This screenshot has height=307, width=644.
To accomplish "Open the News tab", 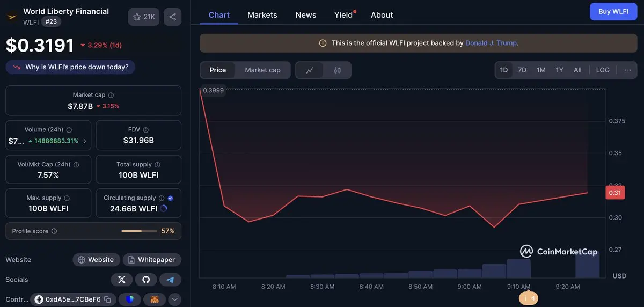I will (306, 15).
